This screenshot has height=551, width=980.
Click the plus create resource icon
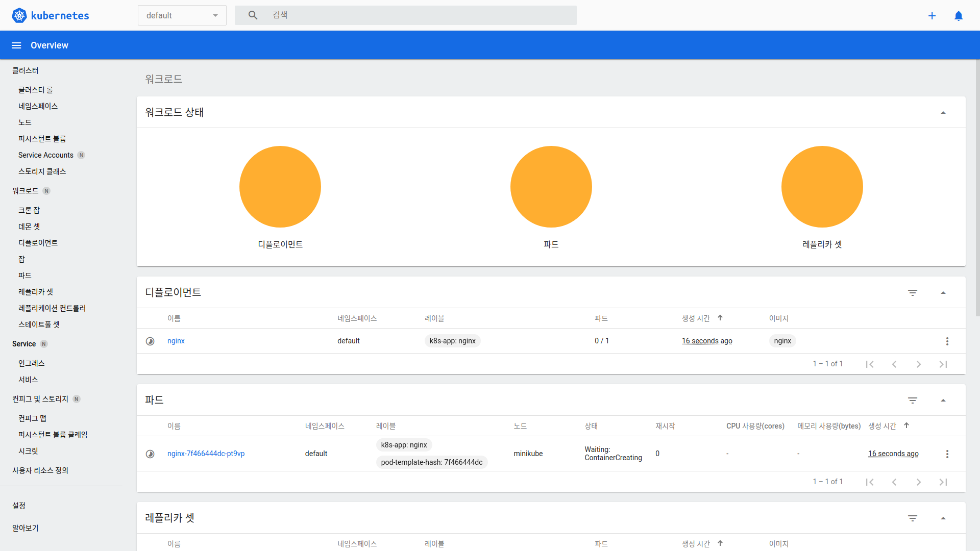point(932,16)
